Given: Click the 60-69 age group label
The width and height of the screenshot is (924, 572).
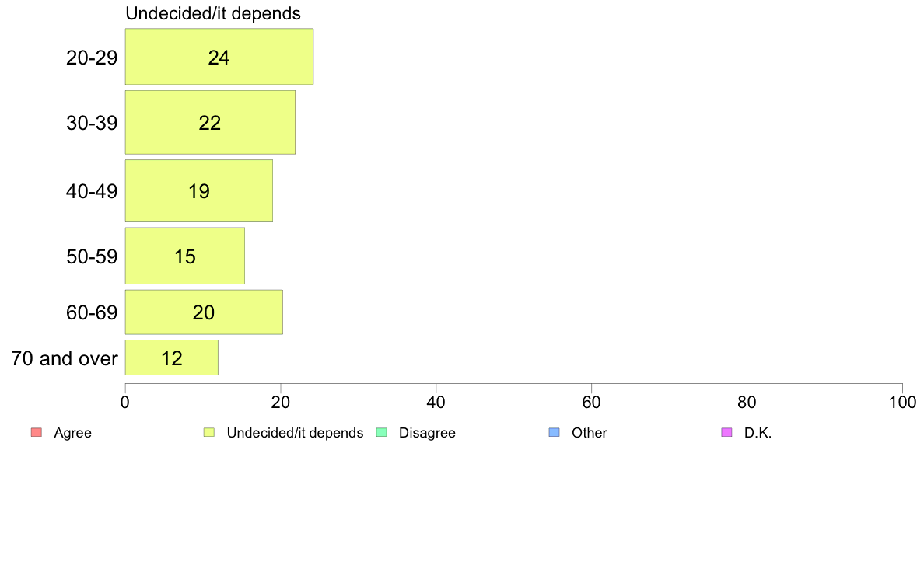Looking at the screenshot, I should click(x=92, y=312).
